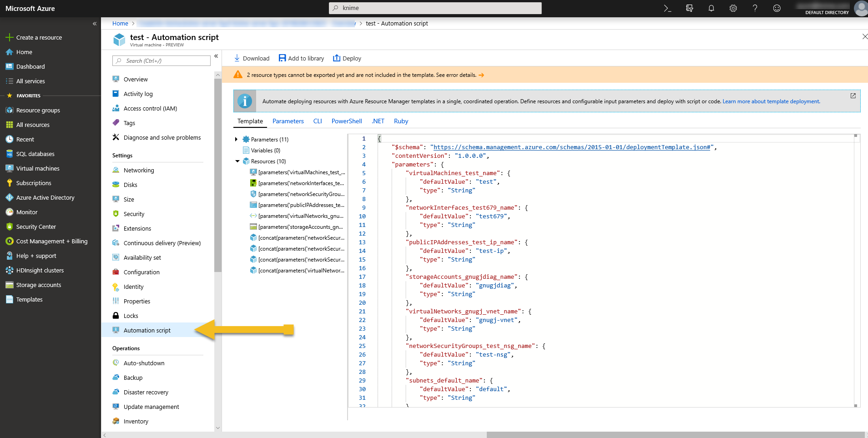Select publicIPAddresses resource tree item

[x=298, y=205]
